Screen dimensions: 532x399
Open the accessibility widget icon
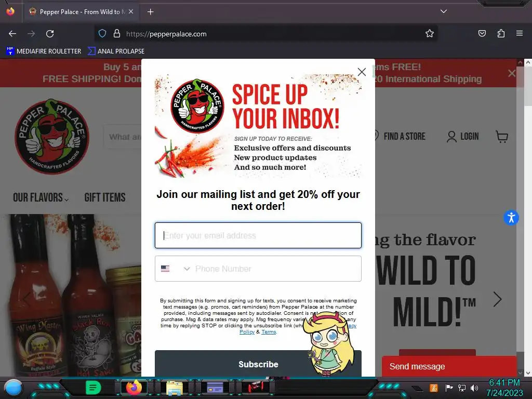click(511, 218)
